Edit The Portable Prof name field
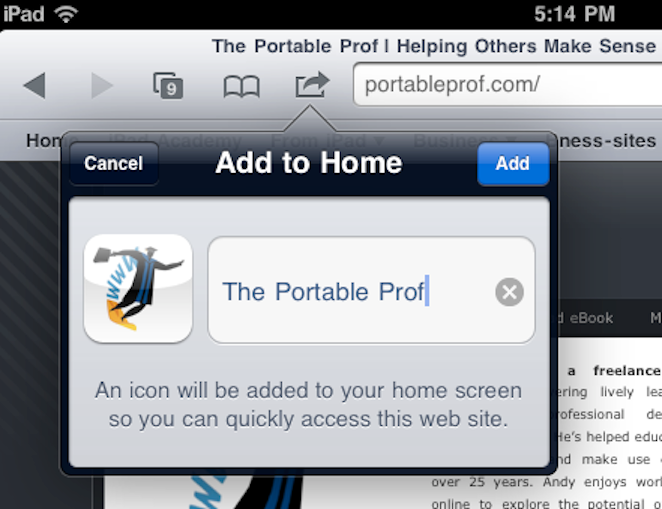The width and height of the screenshot is (662, 509). pos(371,290)
